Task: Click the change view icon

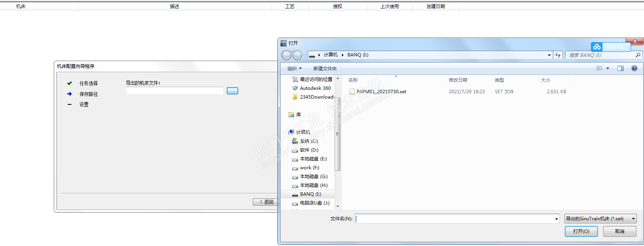Action: [599, 68]
